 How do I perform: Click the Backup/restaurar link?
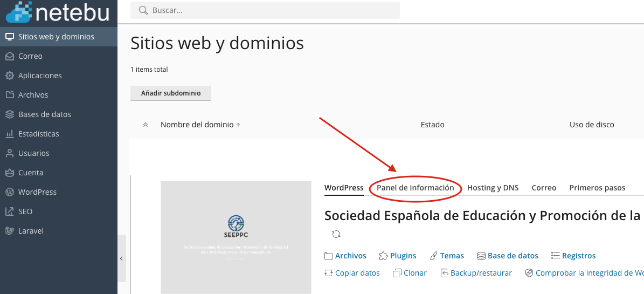tap(481, 273)
